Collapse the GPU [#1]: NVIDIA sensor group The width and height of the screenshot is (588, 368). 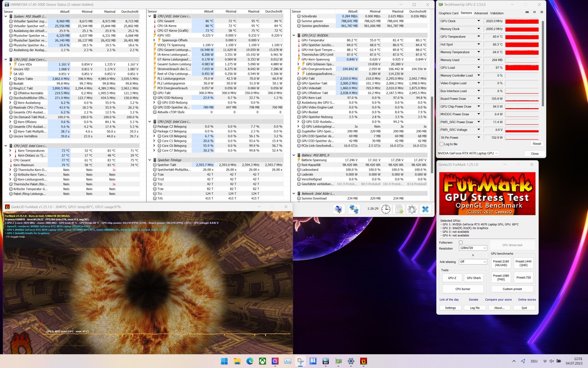294,35
